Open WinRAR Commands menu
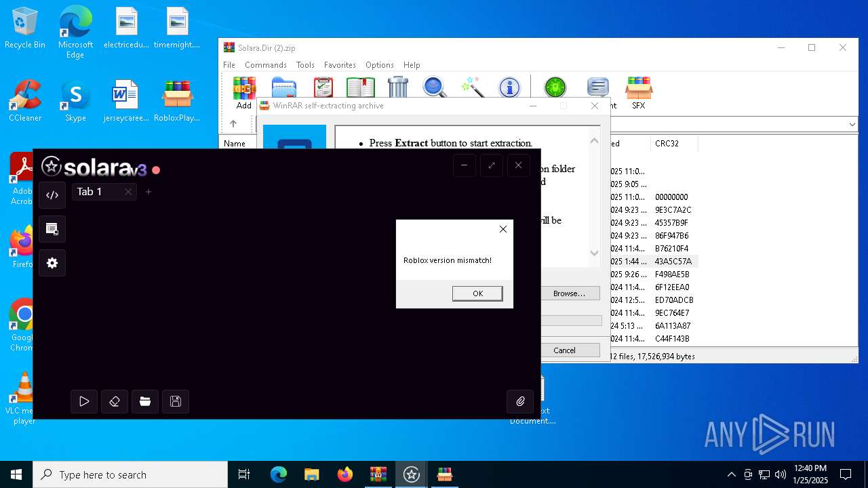Image resolution: width=868 pixels, height=488 pixels. click(266, 65)
